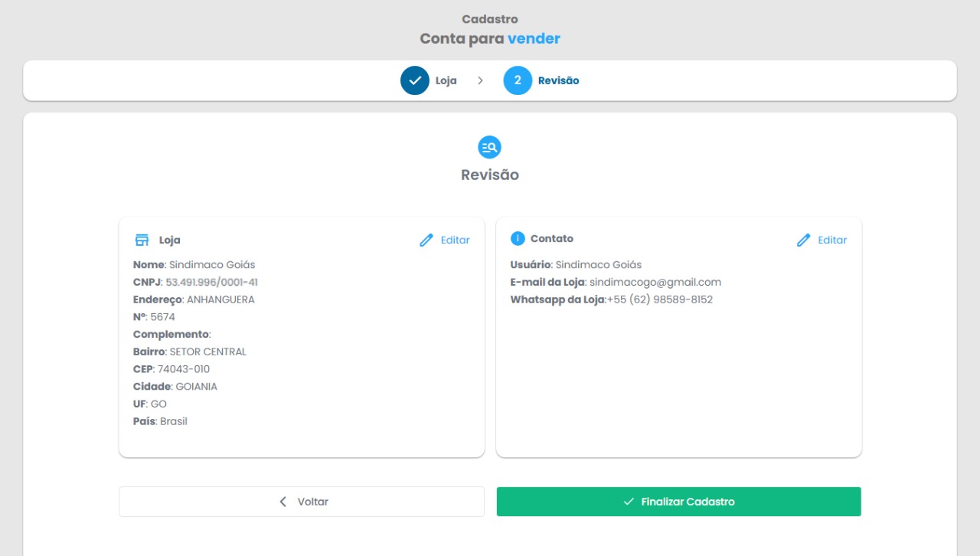
Task: Click the completed Loja step checkmark icon
Action: (415, 80)
